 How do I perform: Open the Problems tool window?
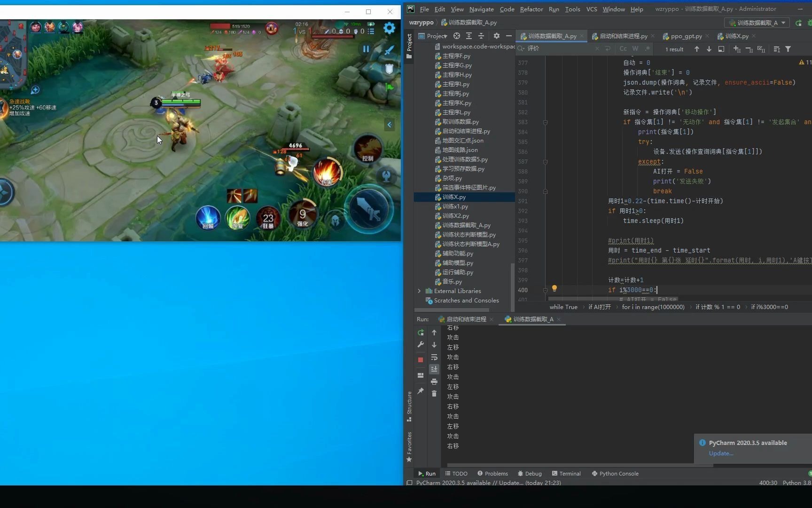(x=492, y=474)
